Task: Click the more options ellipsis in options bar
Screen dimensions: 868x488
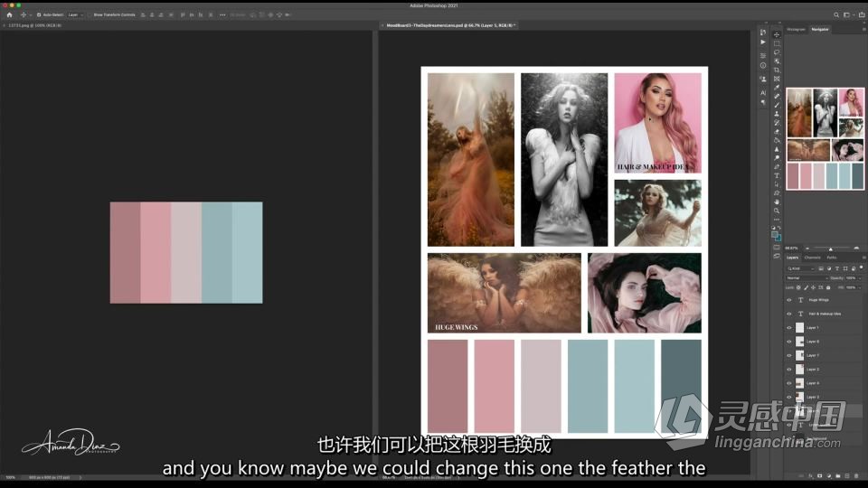Action: (222, 15)
